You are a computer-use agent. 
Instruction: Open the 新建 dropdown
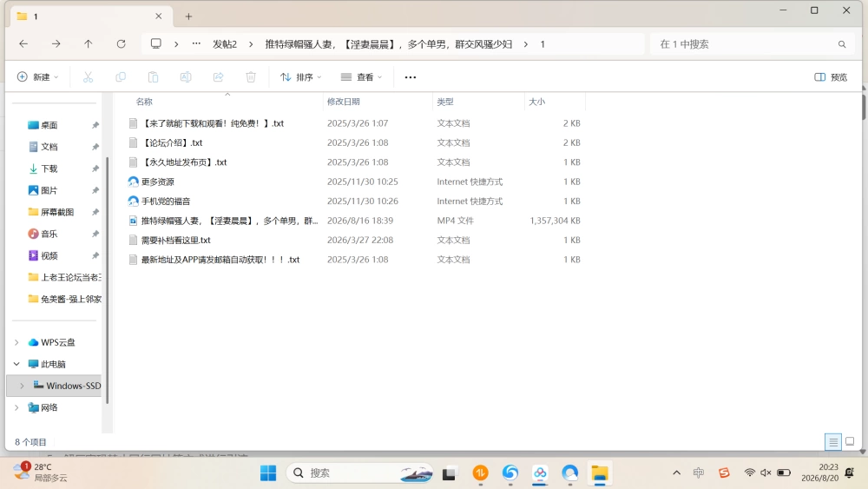[x=37, y=77]
